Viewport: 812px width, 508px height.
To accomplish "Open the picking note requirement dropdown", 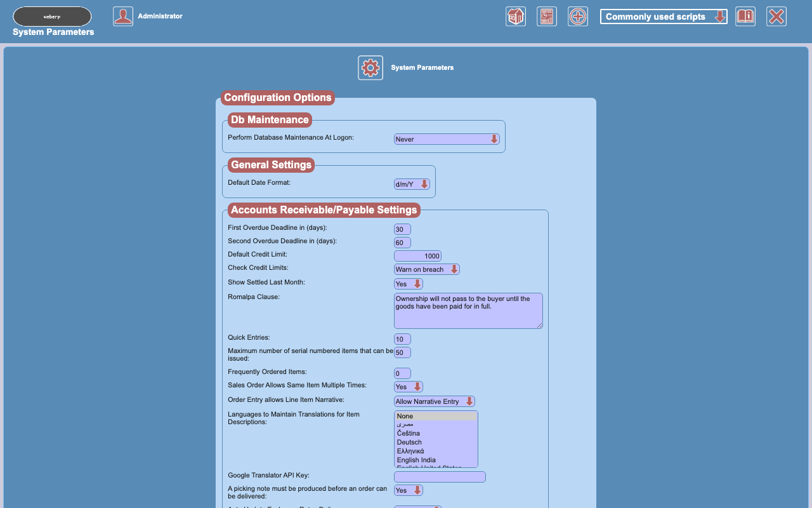I will (409, 490).
